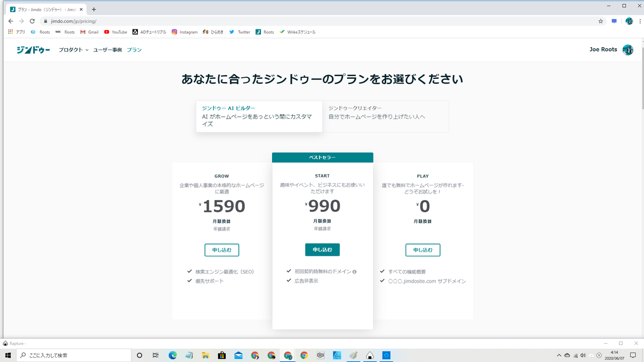This screenshot has height=362, width=644.
Task: Click ○○○.jimdosite.com サブドメイン text
Action: click(427, 281)
